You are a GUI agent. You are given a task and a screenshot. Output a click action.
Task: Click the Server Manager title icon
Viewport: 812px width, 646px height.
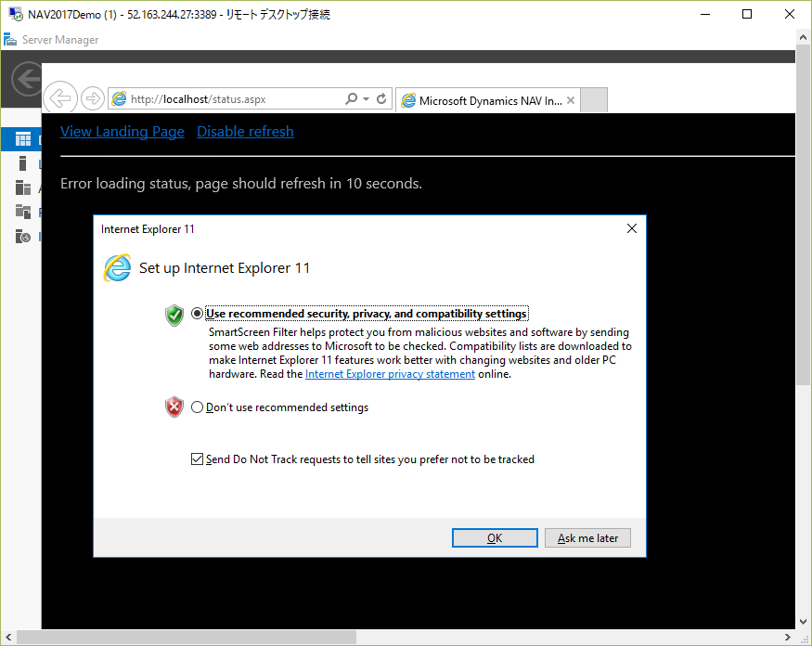tap(10, 39)
